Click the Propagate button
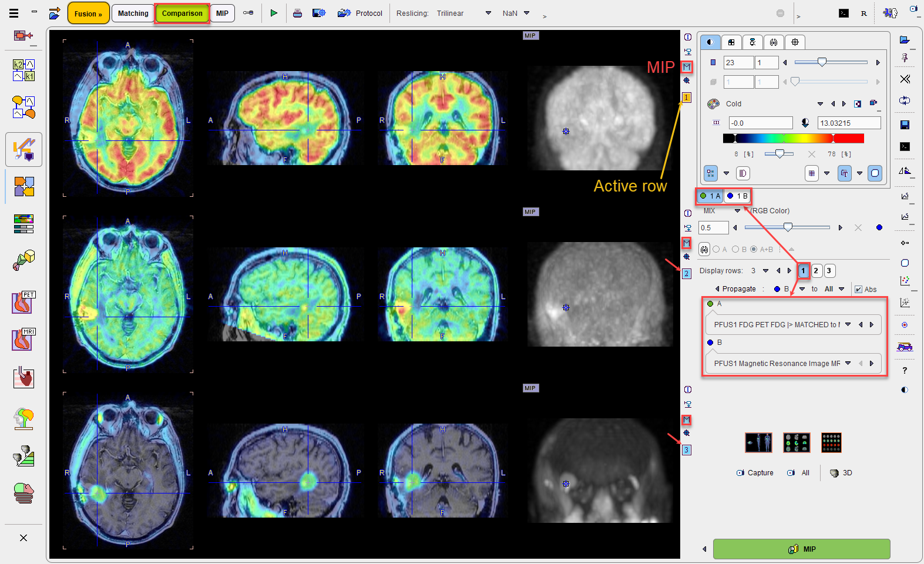924x564 pixels. (x=735, y=289)
